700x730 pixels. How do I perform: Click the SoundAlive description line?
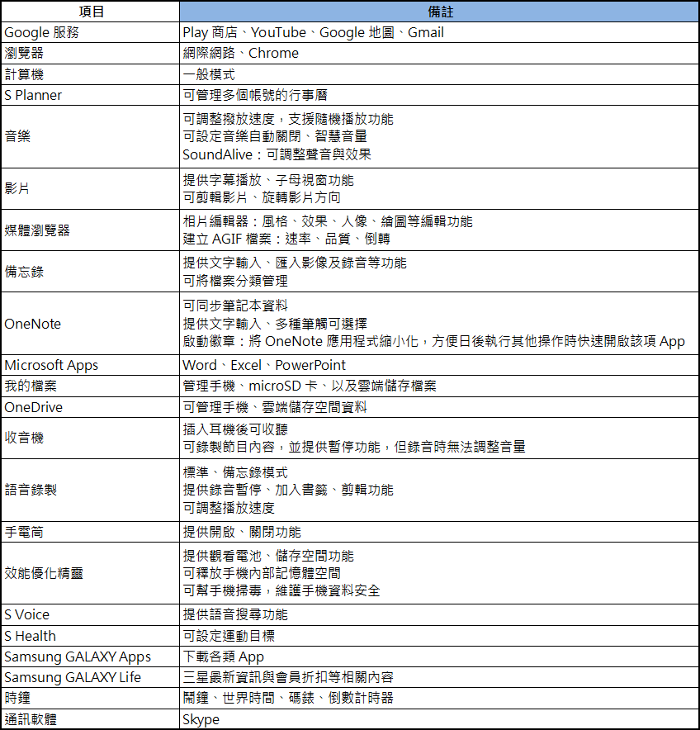pyautogui.click(x=277, y=154)
